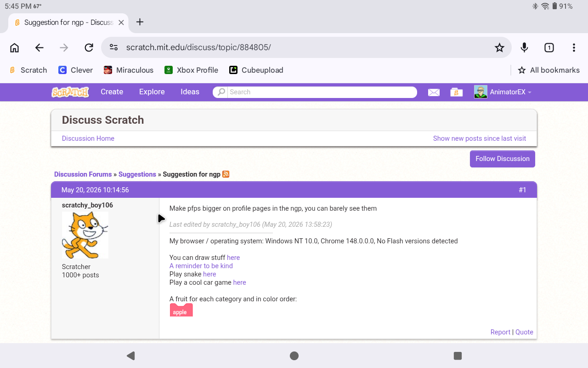Tap the Android recent apps square button

coord(458,356)
